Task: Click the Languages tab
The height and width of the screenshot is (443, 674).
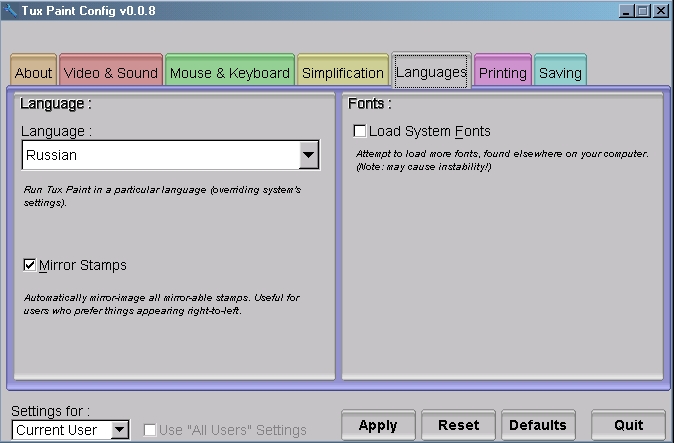Action: [431, 72]
